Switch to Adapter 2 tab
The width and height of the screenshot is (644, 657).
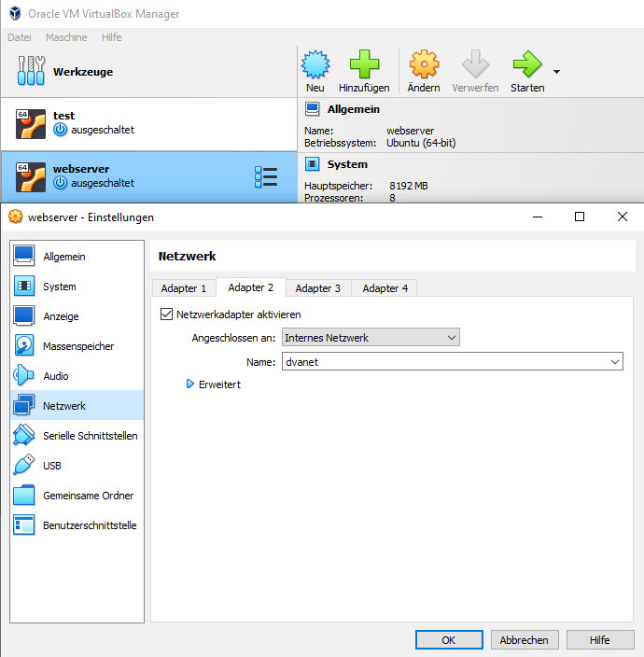coord(250,287)
